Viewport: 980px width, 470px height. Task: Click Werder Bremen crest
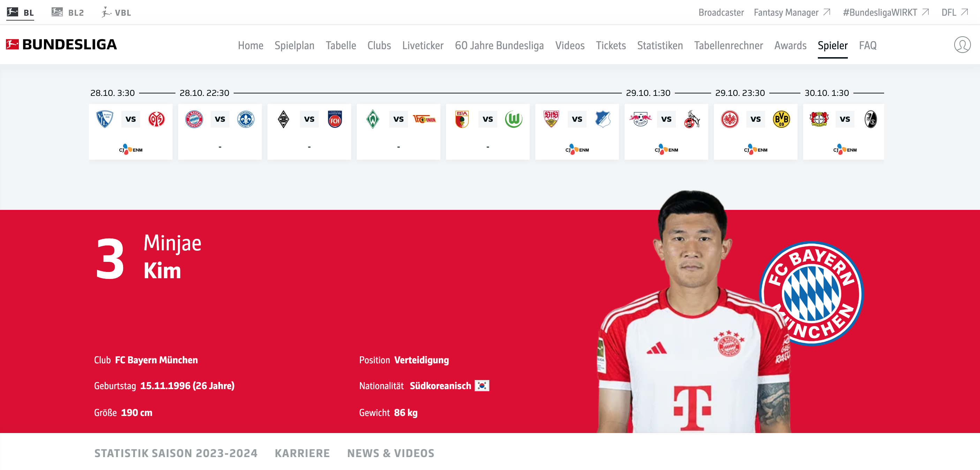pos(372,119)
